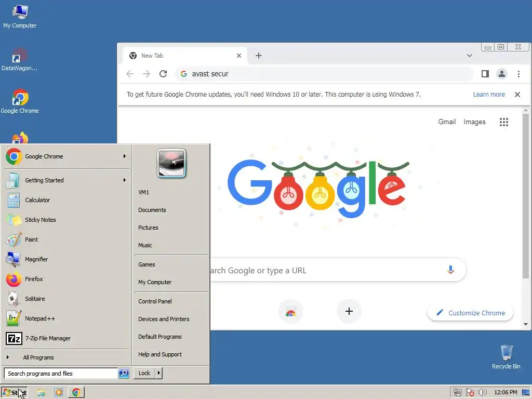Click the Search programs and files field
The width and height of the screenshot is (532, 399).
point(61,374)
